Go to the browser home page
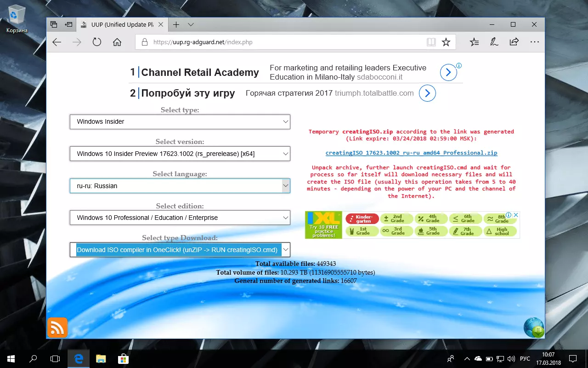This screenshot has height=368, width=588. tap(117, 42)
